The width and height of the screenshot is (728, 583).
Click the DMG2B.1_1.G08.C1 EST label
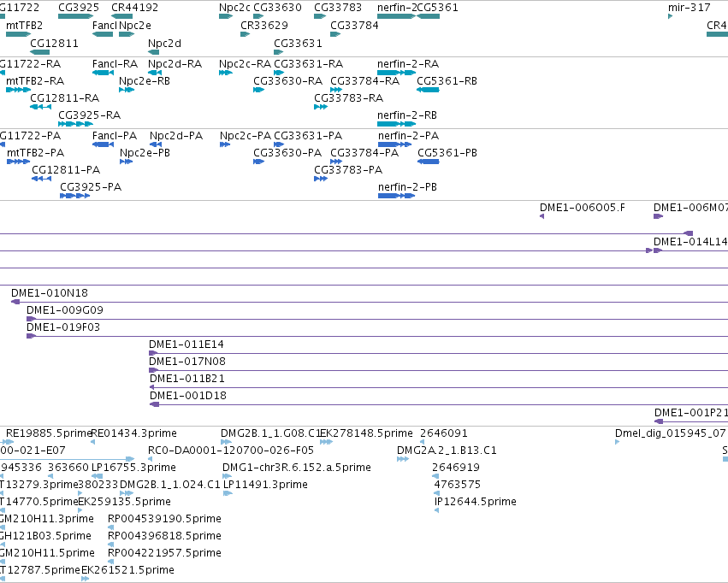click(x=270, y=433)
